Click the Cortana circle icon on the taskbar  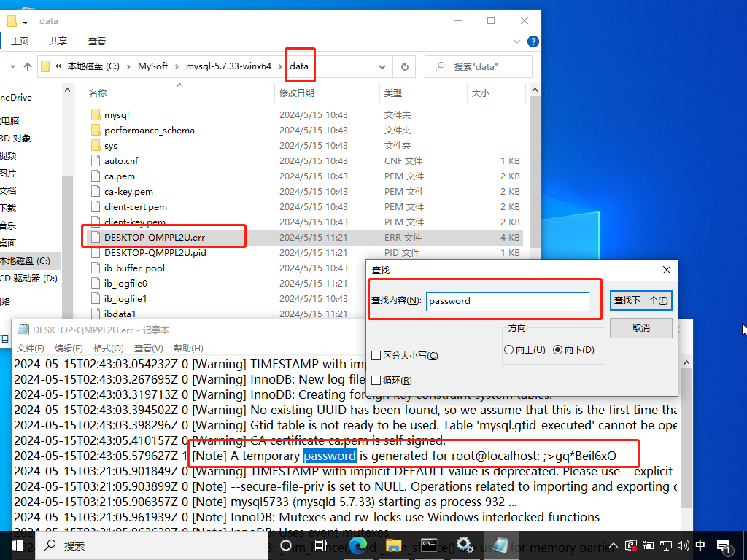[286, 545]
